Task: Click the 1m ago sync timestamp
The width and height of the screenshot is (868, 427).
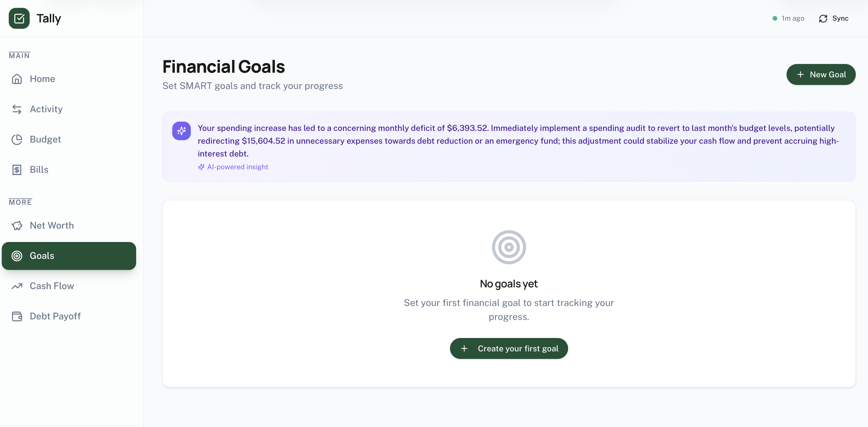Action: 793,18
